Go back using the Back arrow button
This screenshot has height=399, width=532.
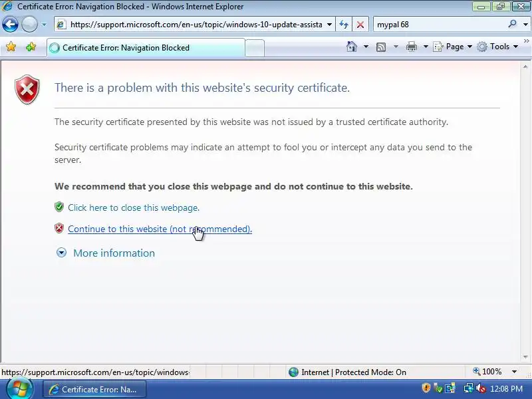click(10, 25)
